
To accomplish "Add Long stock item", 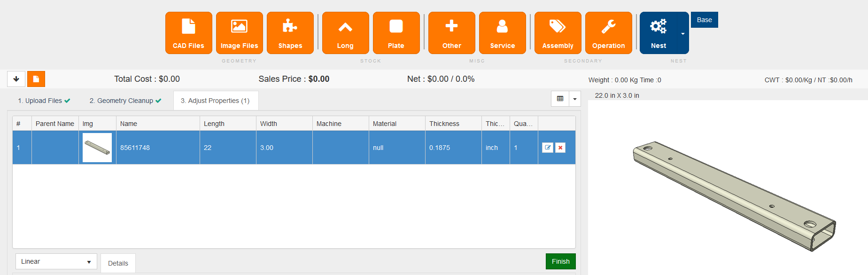I will [345, 33].
